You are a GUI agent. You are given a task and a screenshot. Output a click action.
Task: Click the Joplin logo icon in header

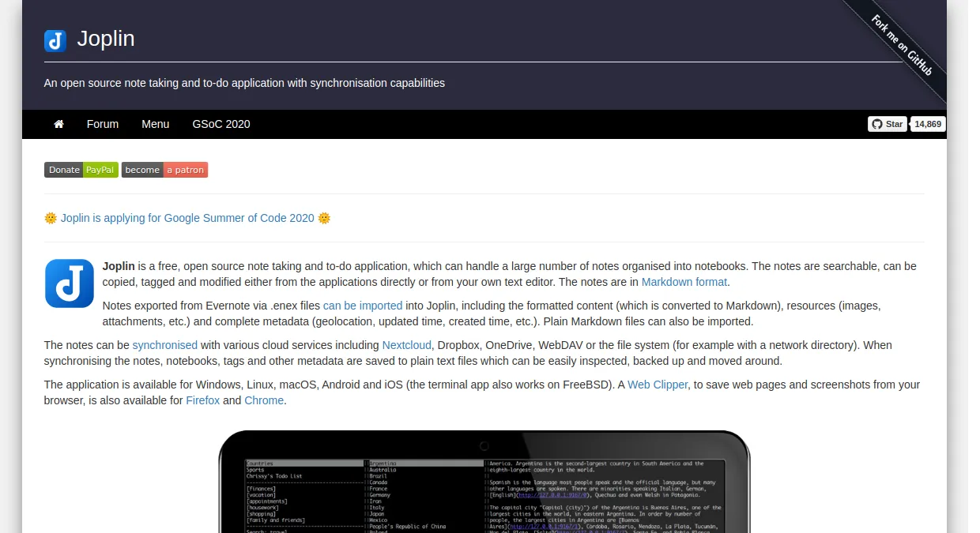55,41
